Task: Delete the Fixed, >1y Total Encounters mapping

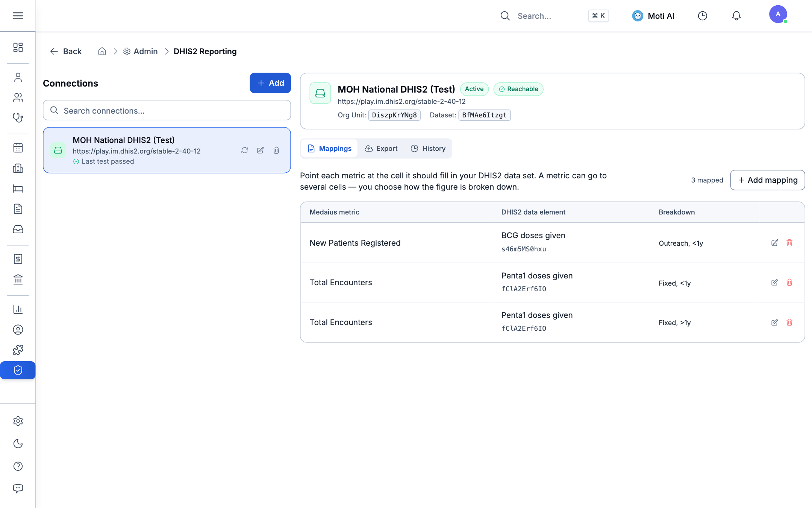Action: point(789,322)
